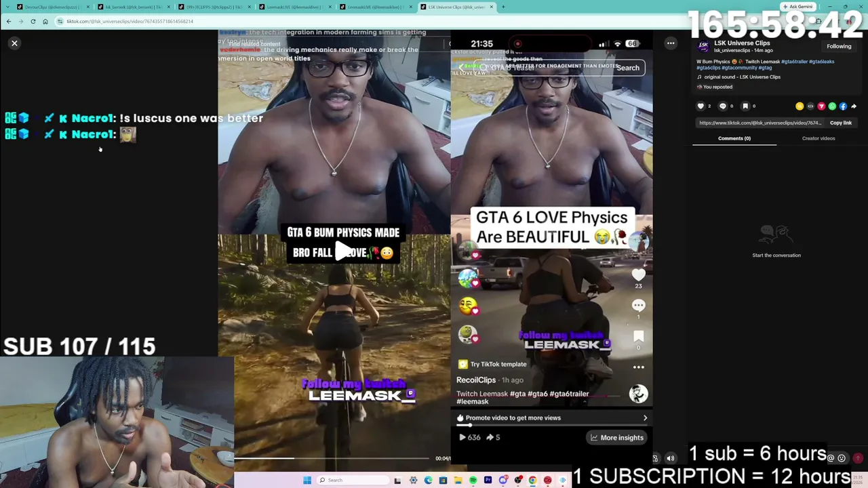Share the video to Facebook

[x=843, y=106]
